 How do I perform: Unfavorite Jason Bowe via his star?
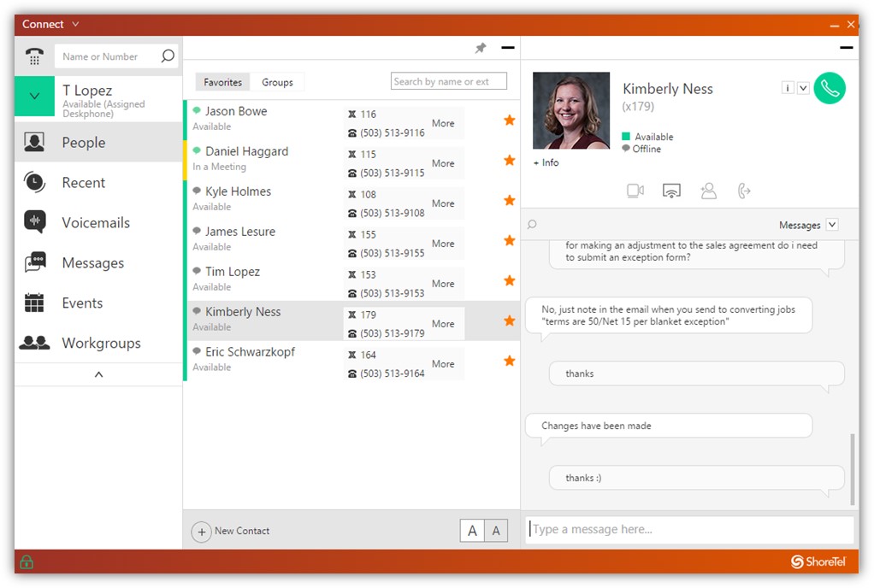(510, 121)
